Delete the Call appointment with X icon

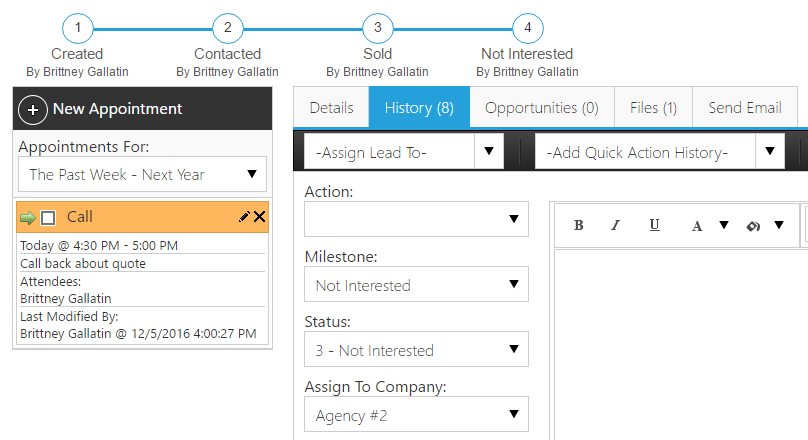click(x=260, y=217)
